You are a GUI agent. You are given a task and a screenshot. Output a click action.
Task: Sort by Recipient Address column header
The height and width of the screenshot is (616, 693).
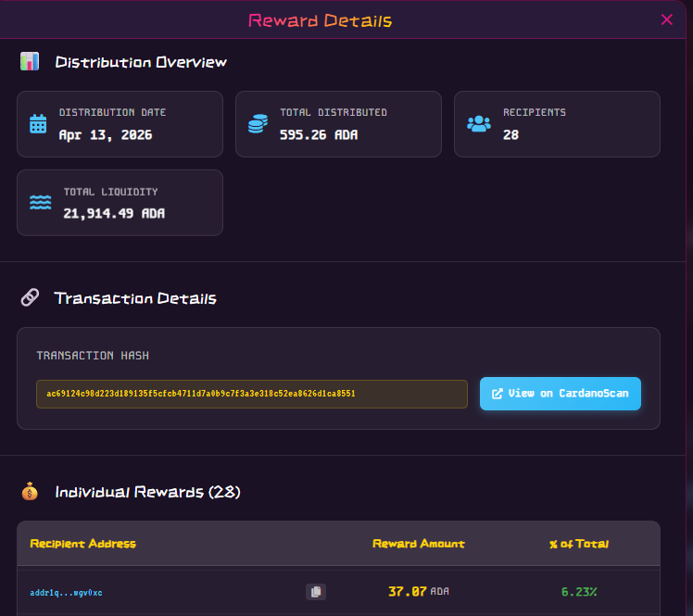point(83,544)
